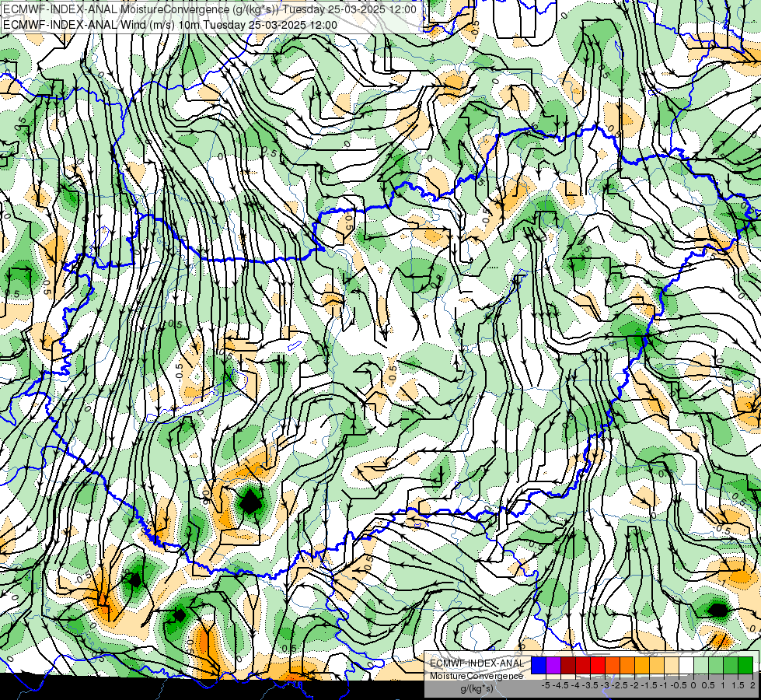The height and width of the screenshot is (700, 761).
Task: Click the legend tick value '2'
Action: (x=752, y=685)
